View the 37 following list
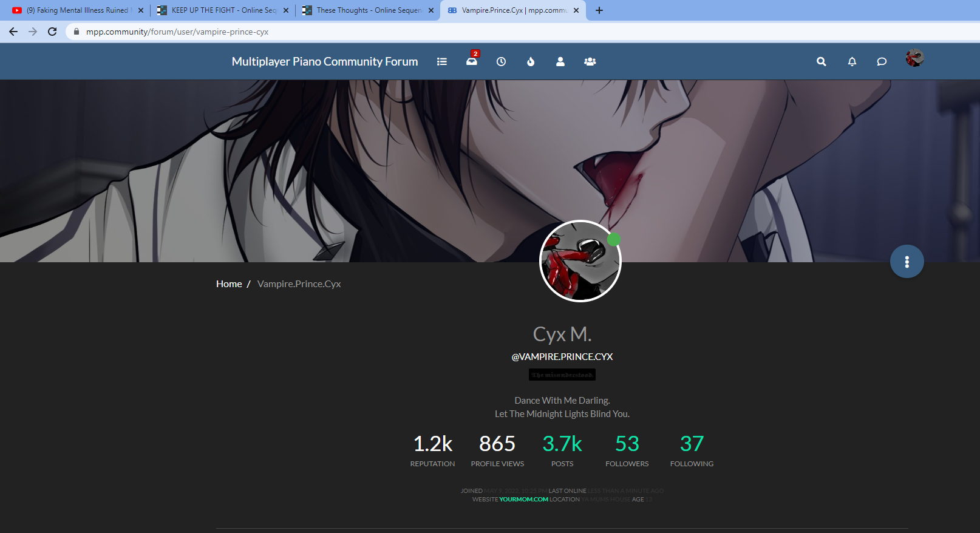The image size is (980, 533). [x=692, y=444]
